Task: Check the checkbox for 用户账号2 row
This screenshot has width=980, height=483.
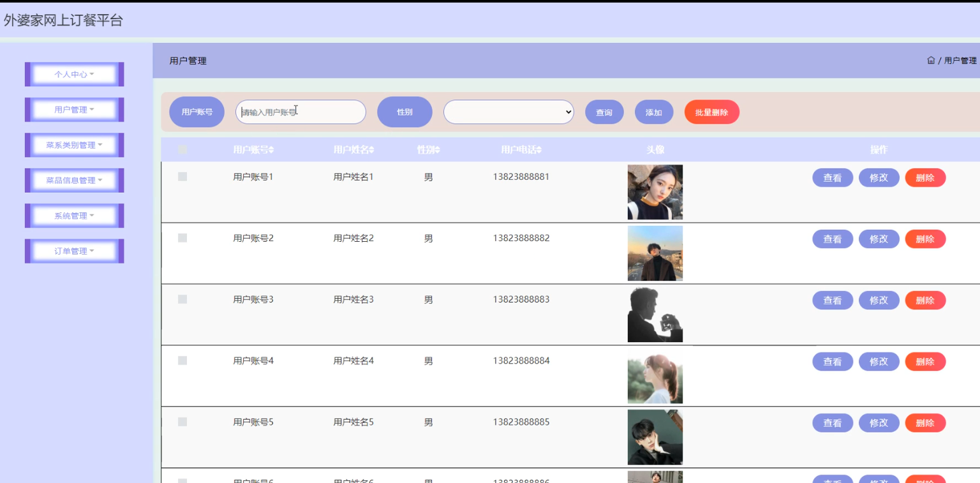Action: point(182,237)
